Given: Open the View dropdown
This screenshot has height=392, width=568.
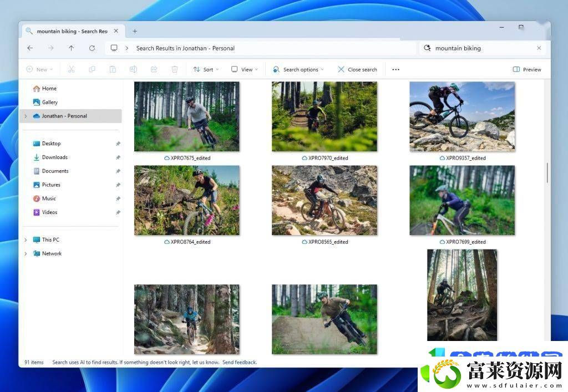Looking at the screenshot, I should pos(245,69).
